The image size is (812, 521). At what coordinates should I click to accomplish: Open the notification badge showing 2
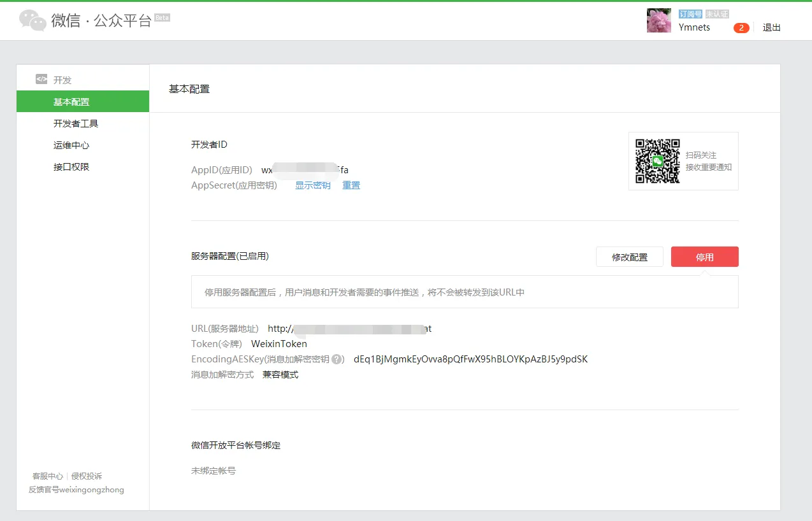741,27
